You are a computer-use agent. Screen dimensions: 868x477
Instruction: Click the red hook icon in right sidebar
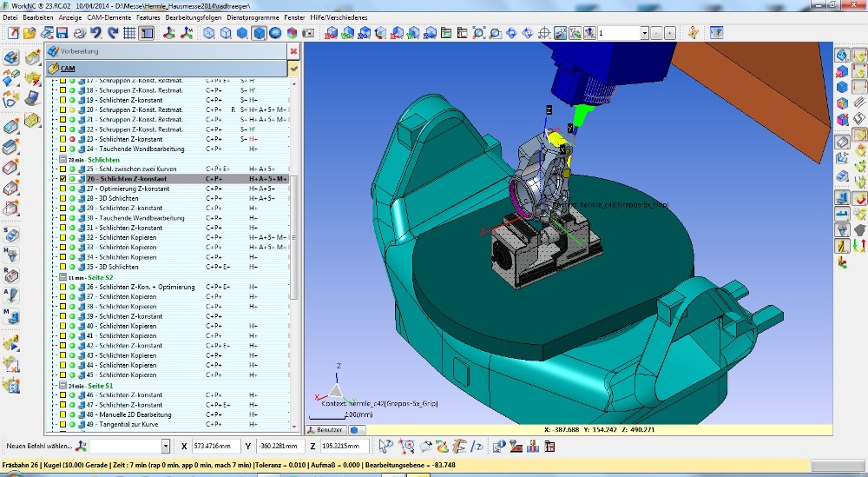859,198
